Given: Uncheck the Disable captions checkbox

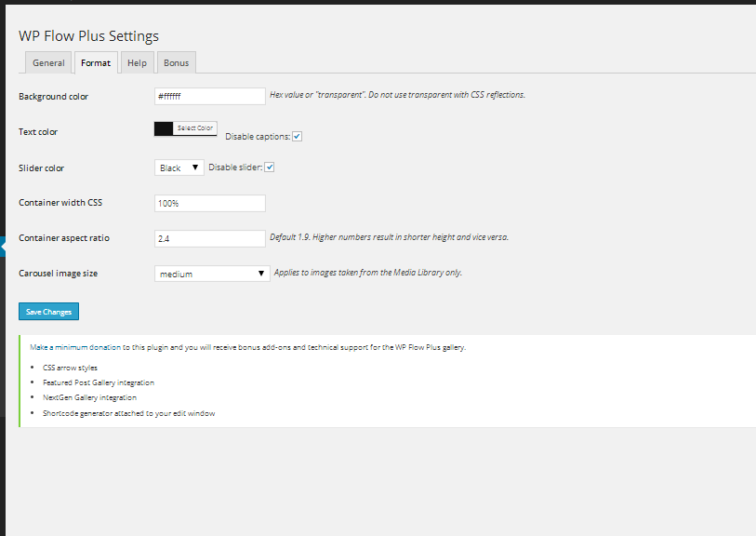Looking at the screenshot, I should (297, 137).
